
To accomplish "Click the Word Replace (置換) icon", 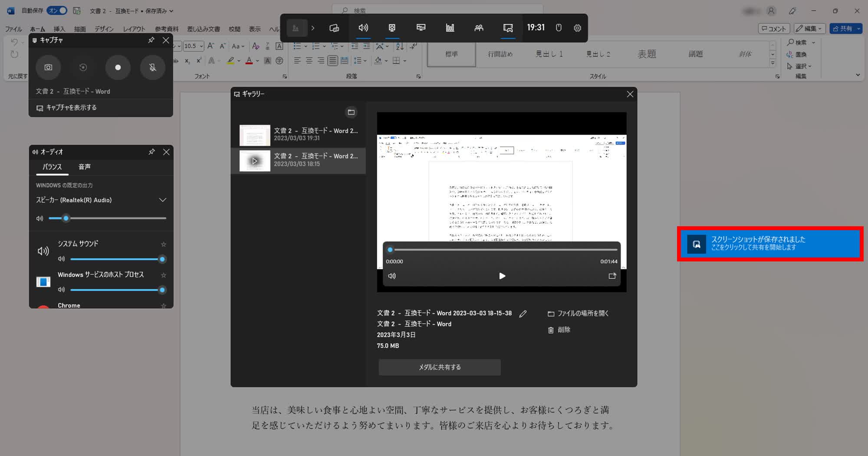I will pyautogui.click(x=796, y=54).
